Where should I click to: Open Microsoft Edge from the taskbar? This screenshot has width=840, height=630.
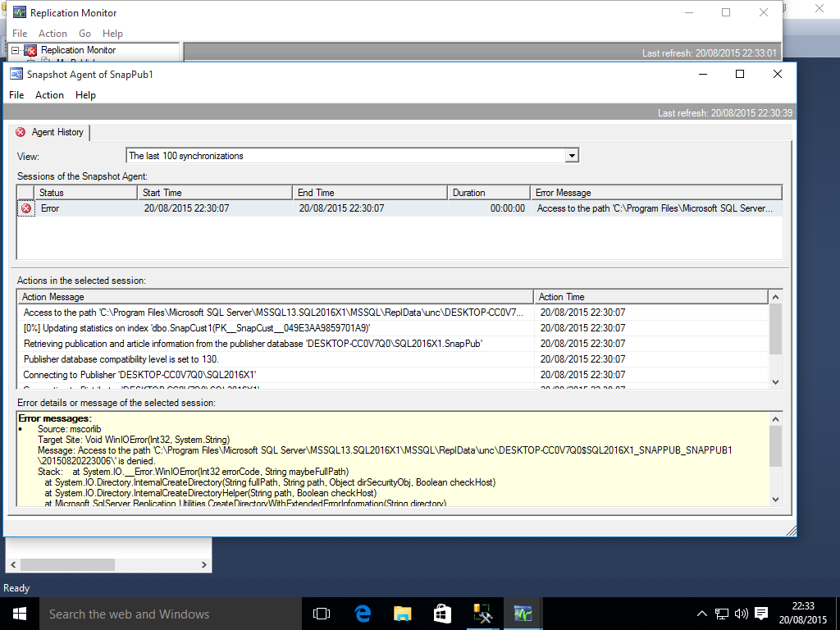[x=363, y=614]
